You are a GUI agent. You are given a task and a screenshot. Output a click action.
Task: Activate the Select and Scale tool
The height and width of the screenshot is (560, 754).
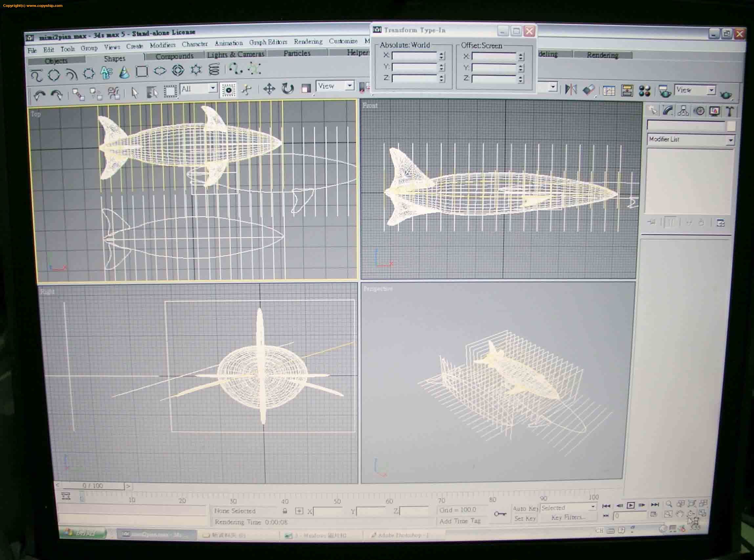point(306,89)
